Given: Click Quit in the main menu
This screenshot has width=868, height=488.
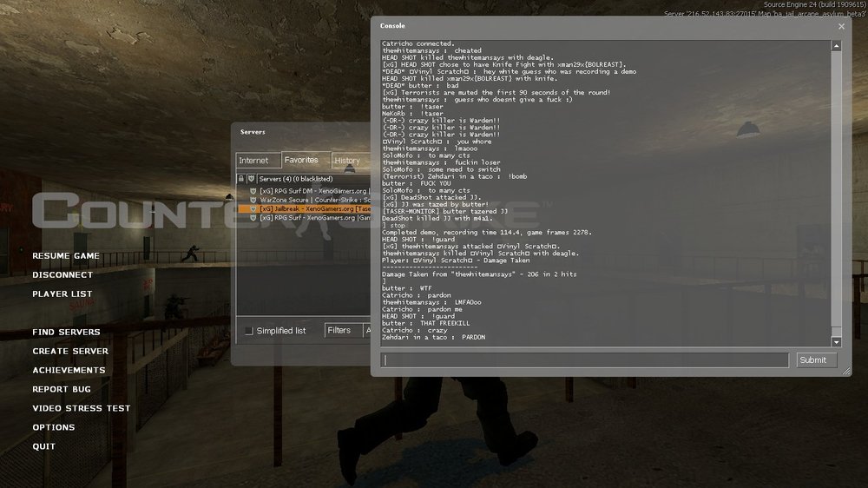Looking at the screenshot, I should click(43, 446).
